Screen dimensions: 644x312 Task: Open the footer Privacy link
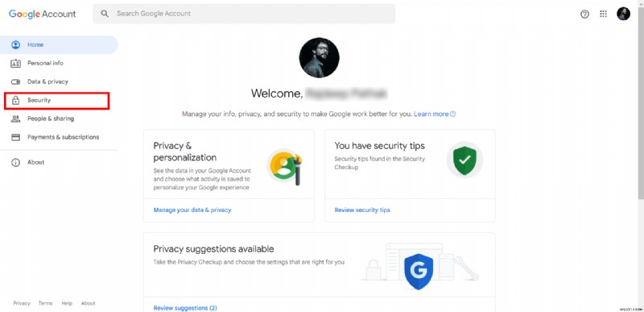[22, 303]
